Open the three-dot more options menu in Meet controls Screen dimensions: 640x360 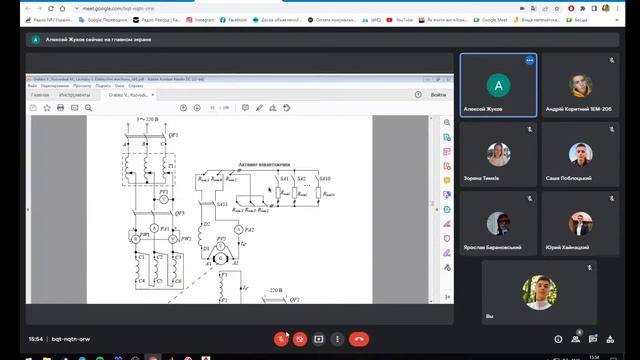[x=337, y=339]
